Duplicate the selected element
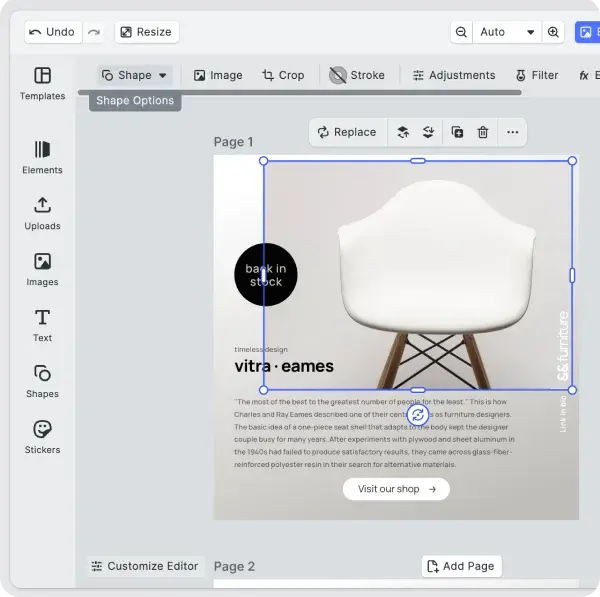 click(457, 132)
